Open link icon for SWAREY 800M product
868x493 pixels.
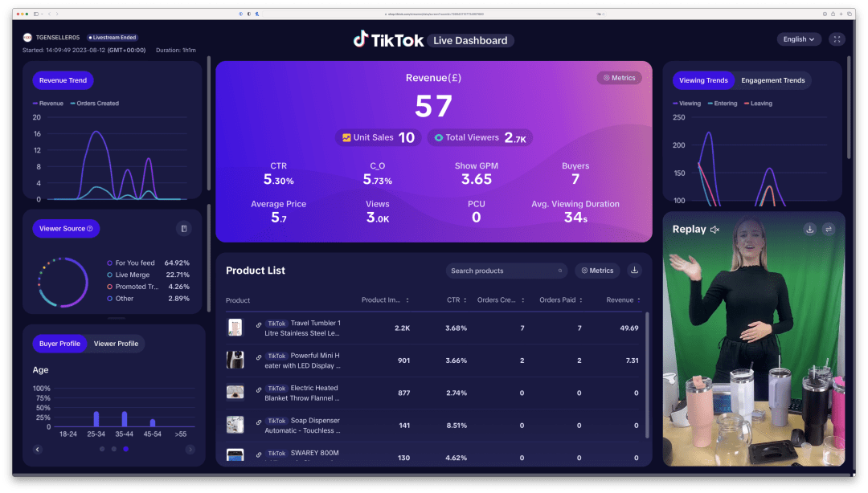click(x=259, y=454)
